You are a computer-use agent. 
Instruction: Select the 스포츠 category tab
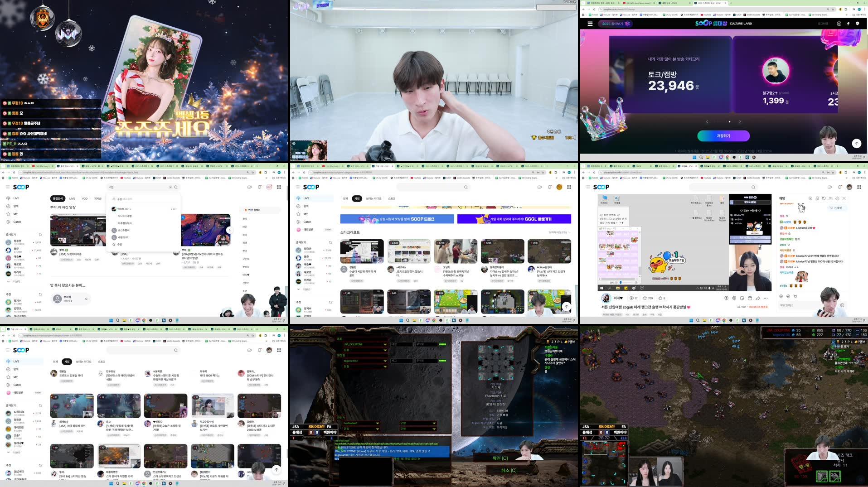(392, 198)
